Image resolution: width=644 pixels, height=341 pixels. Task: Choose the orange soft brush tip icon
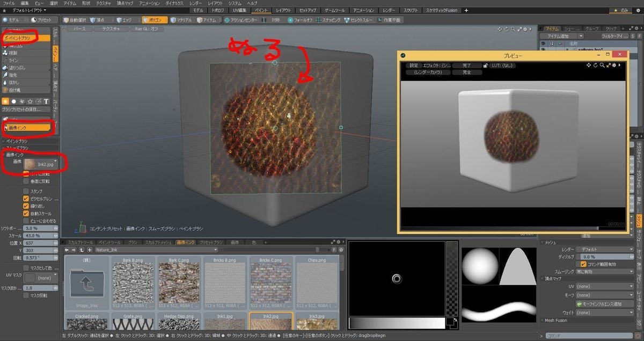coord(6,101)
